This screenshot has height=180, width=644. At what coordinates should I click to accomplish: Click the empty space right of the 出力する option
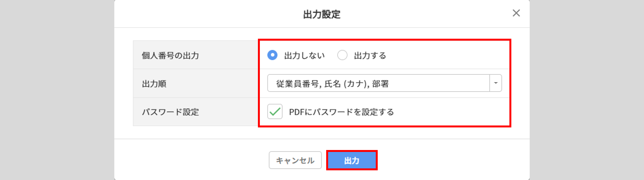pos(448,55)
